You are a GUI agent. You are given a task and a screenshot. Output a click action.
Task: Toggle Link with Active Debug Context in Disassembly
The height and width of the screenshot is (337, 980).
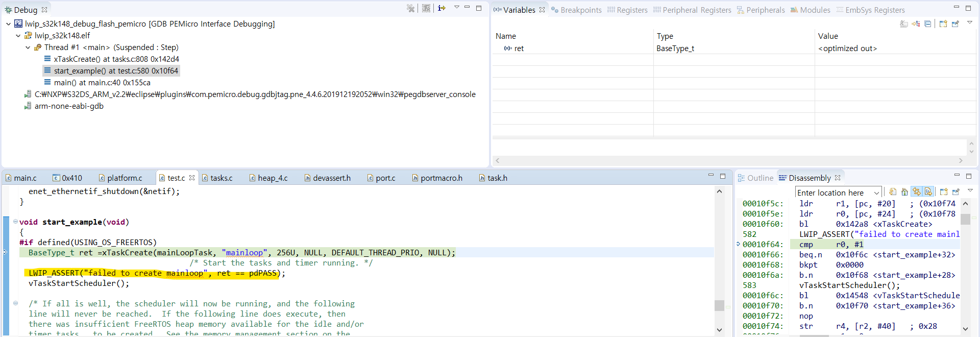click(x=917, y=192)
